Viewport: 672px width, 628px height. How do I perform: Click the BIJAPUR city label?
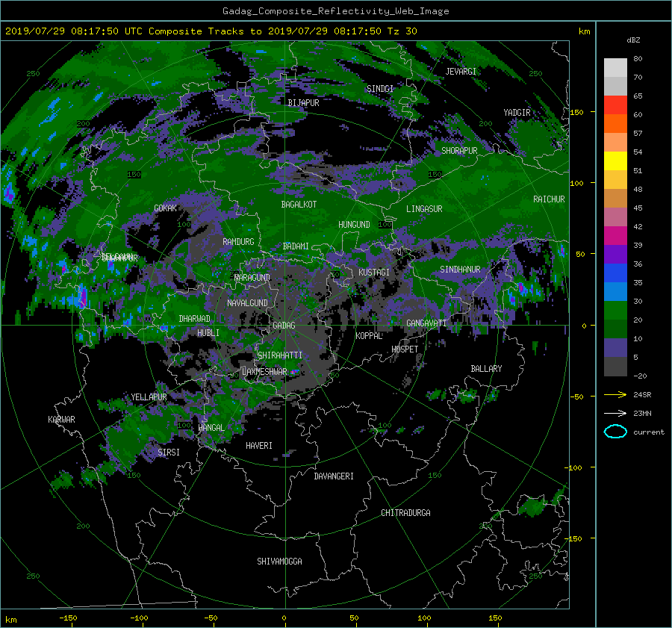[x=303, y=103]
